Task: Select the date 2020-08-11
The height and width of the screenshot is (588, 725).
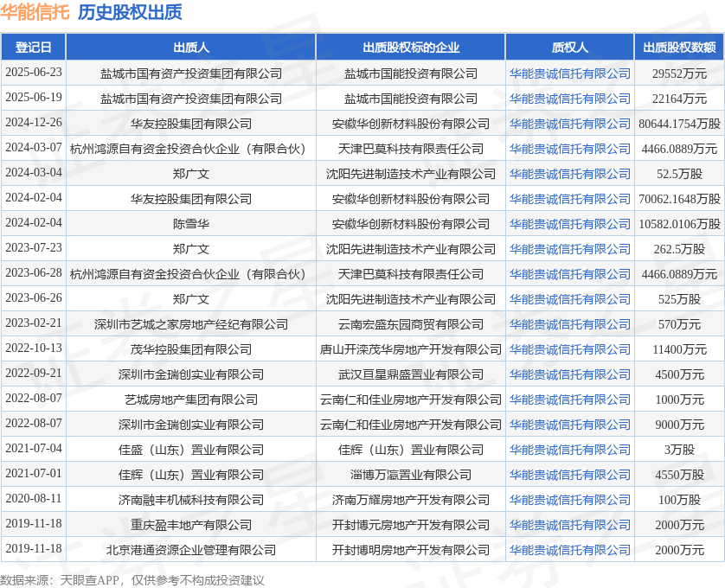Action: coord(34,498)
